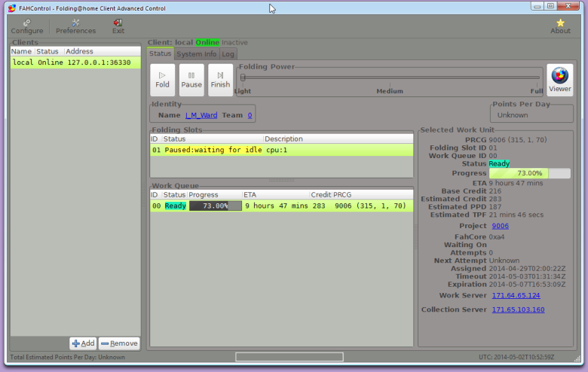Viewport: 588px width, 372px height.
Task: Maximize the FAHControl window
Action: tap(550, 6)
